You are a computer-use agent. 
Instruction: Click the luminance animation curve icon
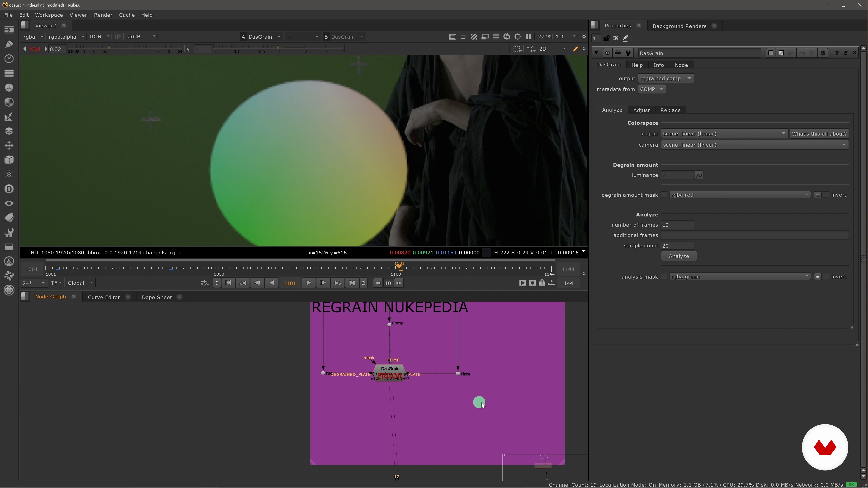tap(699, 175)
